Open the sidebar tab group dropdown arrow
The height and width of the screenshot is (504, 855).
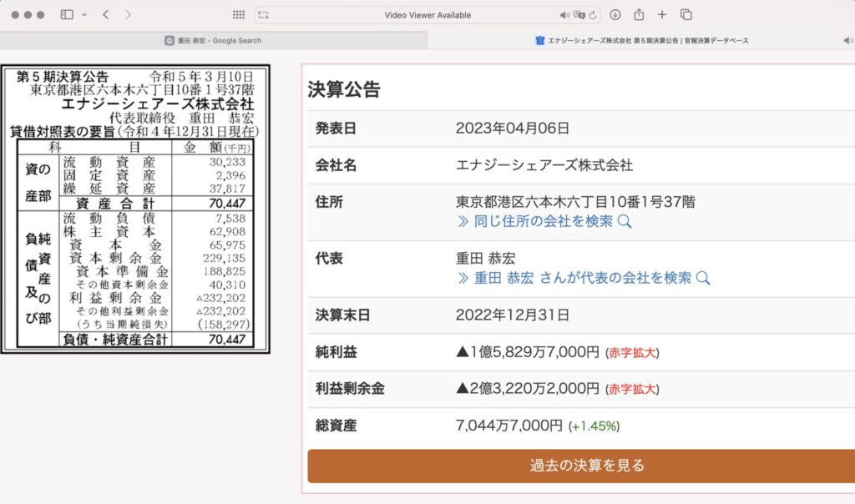pyautogui.click(x=84, y=15)
